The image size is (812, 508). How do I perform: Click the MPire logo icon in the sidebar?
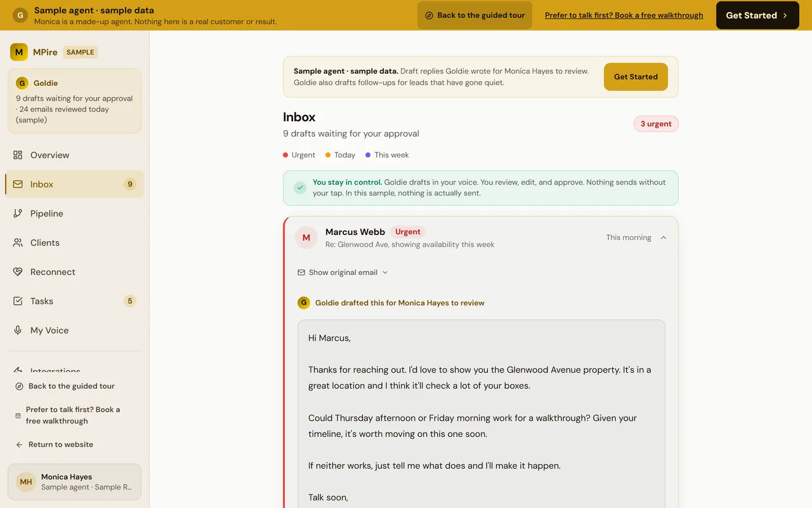tap(19, 52)
